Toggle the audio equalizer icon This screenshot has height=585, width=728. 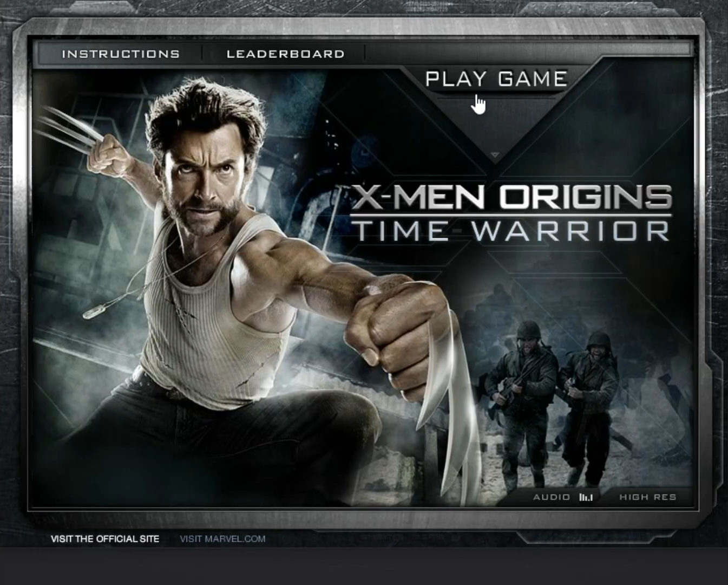(586, 497)
